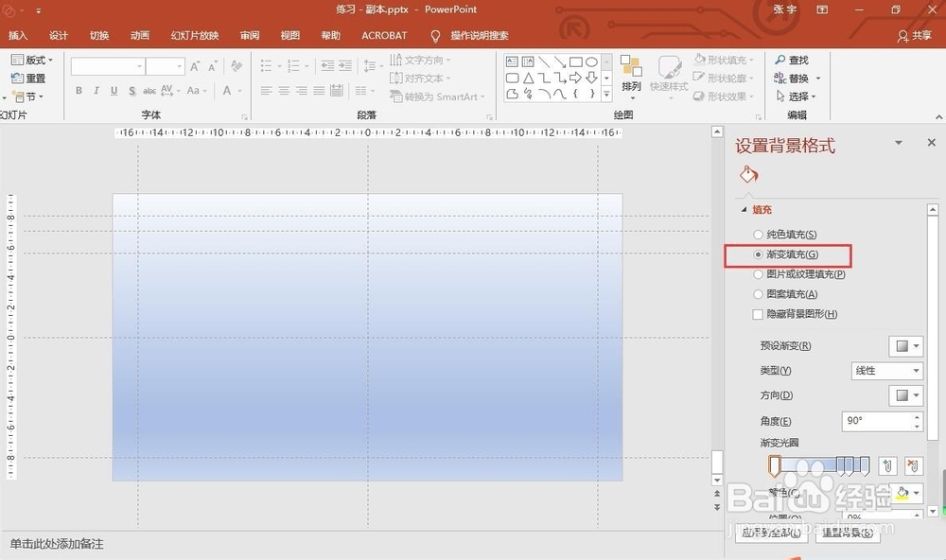Apply Underline formatting icon
Viewport: 946px width, 560px height.
(114, 91)
